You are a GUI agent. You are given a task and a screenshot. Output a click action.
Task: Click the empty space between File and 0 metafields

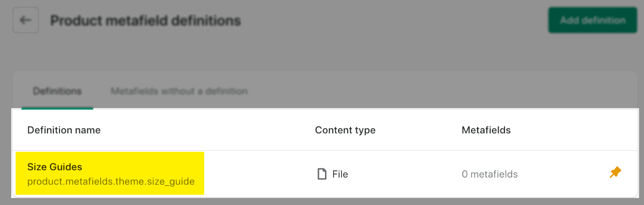point(405,174)
